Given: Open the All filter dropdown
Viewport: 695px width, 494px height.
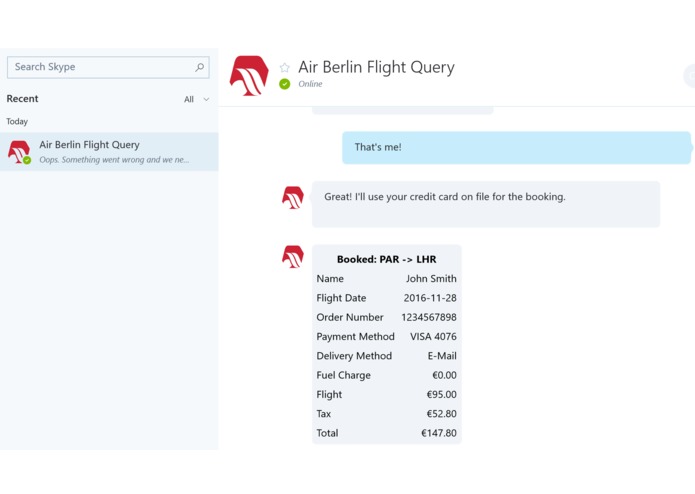Looking at the screenshot, I should tap(196, 99).
